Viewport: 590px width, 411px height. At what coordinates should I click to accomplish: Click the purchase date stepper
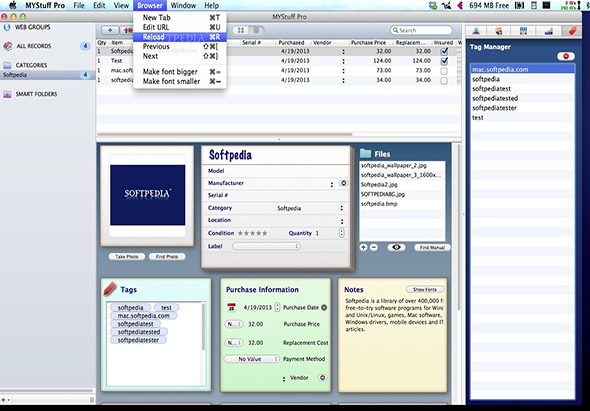[277, 307]
